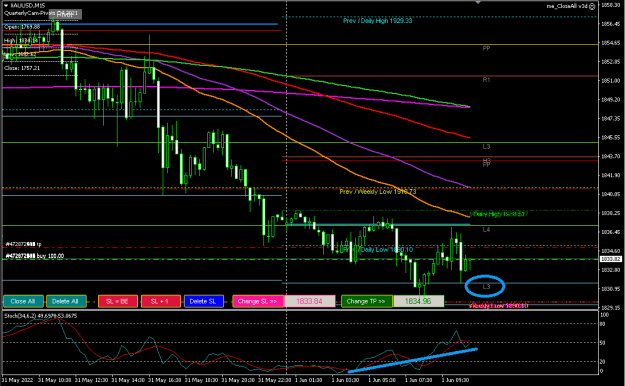625x386 pixels.
Task: Click the order tp line label
Action: [24, 244]
